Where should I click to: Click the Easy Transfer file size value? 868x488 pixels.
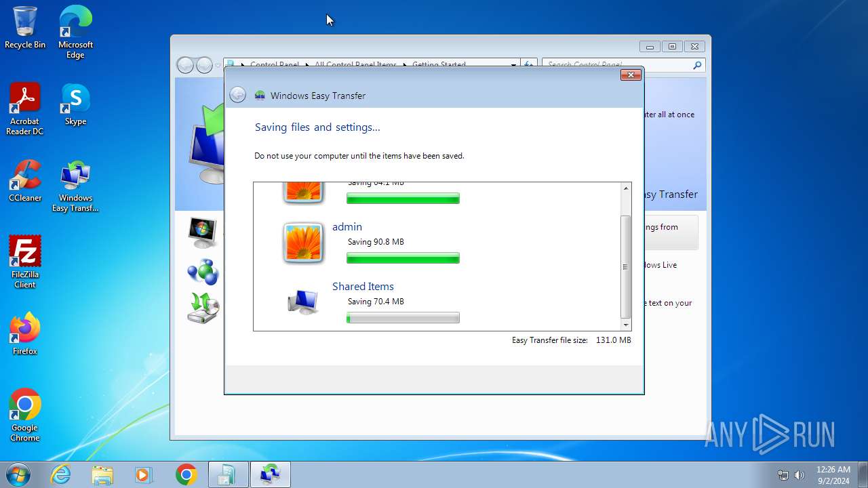(613, 340)
